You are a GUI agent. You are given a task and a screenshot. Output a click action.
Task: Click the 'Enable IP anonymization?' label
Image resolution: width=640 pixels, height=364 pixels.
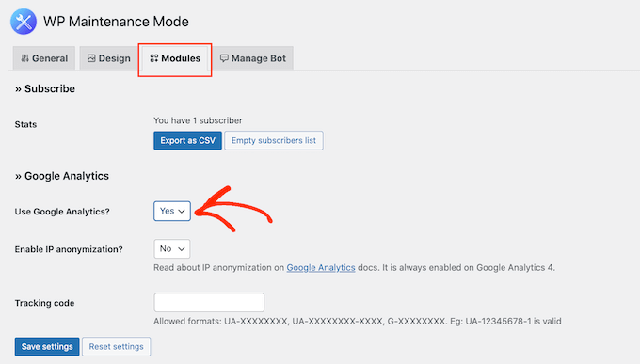point(69,249)
